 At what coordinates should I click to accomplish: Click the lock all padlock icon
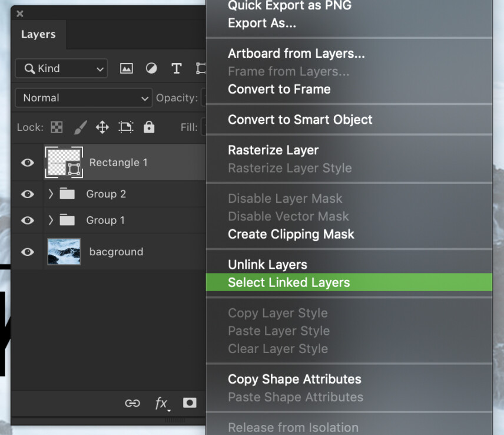tap(149, 127)
